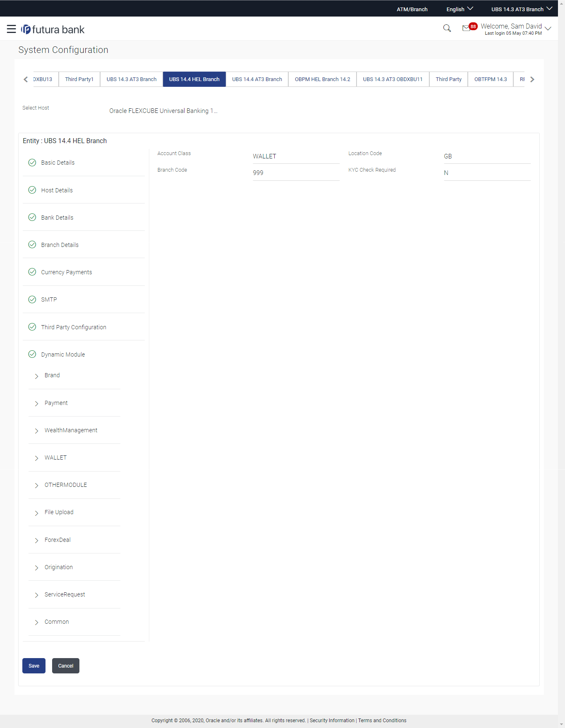
Task: Click the Host Details check mark icon
Action: click(32, 190)
